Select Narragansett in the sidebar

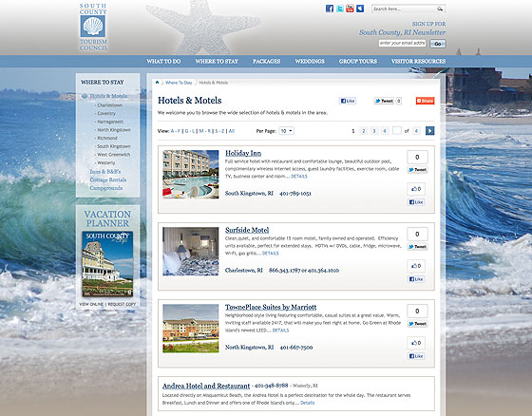[110, 122]
